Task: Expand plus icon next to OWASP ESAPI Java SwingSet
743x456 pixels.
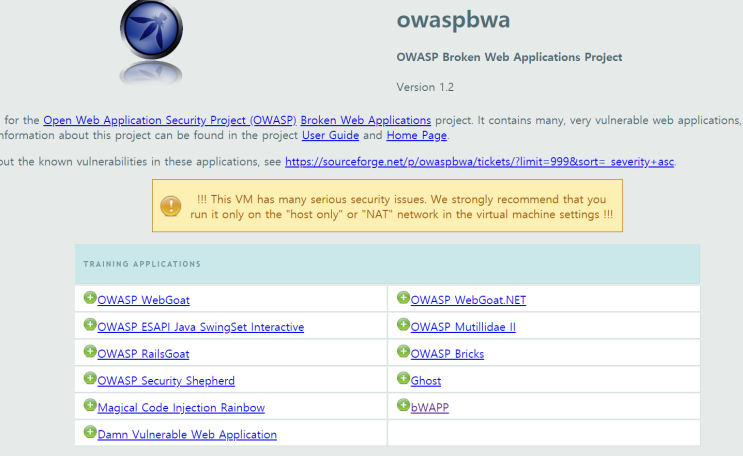Action: [x=90, y=325]
